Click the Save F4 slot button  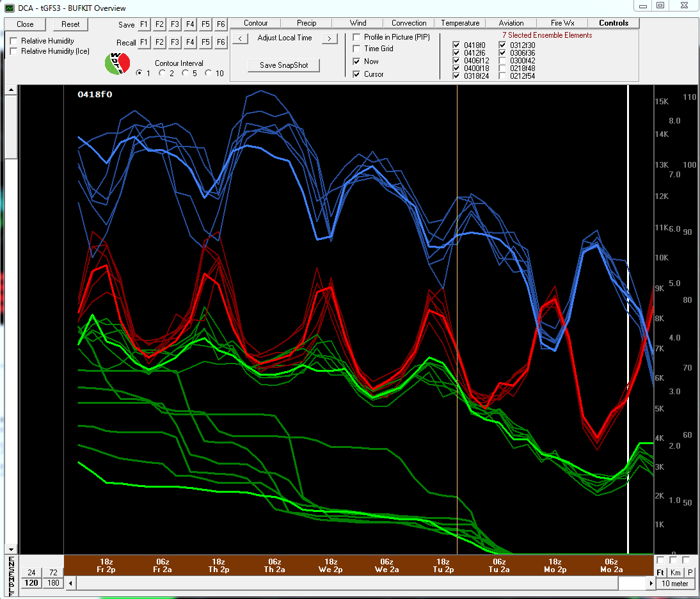[x=190, y=24]
